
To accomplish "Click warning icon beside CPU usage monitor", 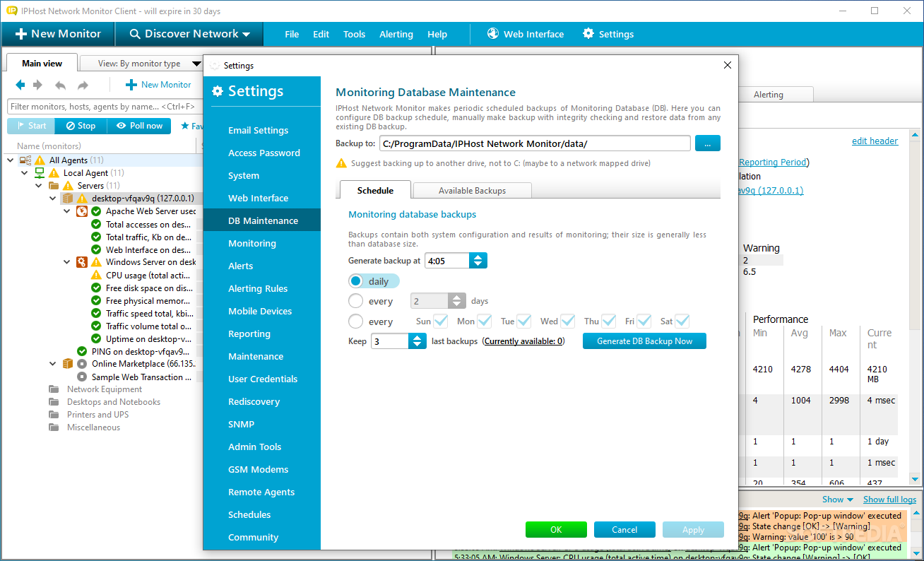I will [96, 275].
